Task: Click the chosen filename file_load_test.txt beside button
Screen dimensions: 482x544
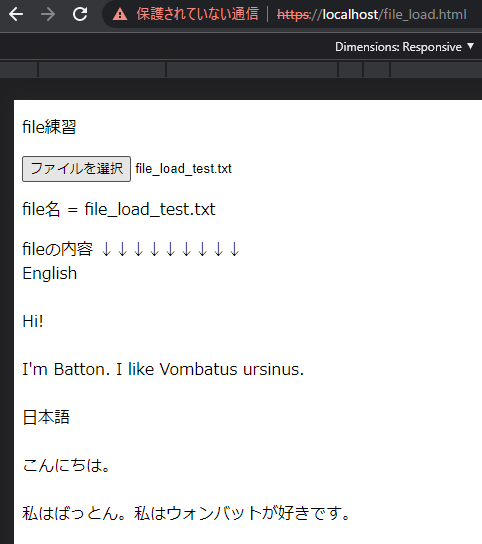Action: (183, 169)
